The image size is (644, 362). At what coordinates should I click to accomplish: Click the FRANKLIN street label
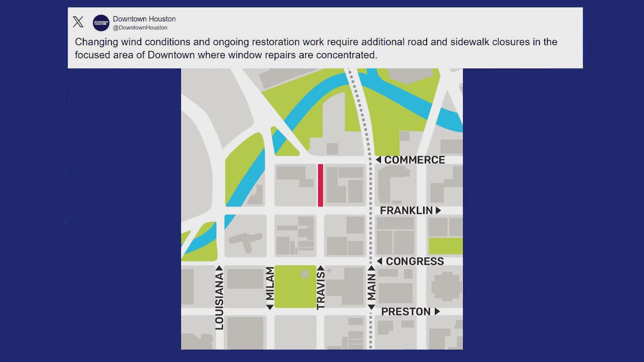coord(406,210)
